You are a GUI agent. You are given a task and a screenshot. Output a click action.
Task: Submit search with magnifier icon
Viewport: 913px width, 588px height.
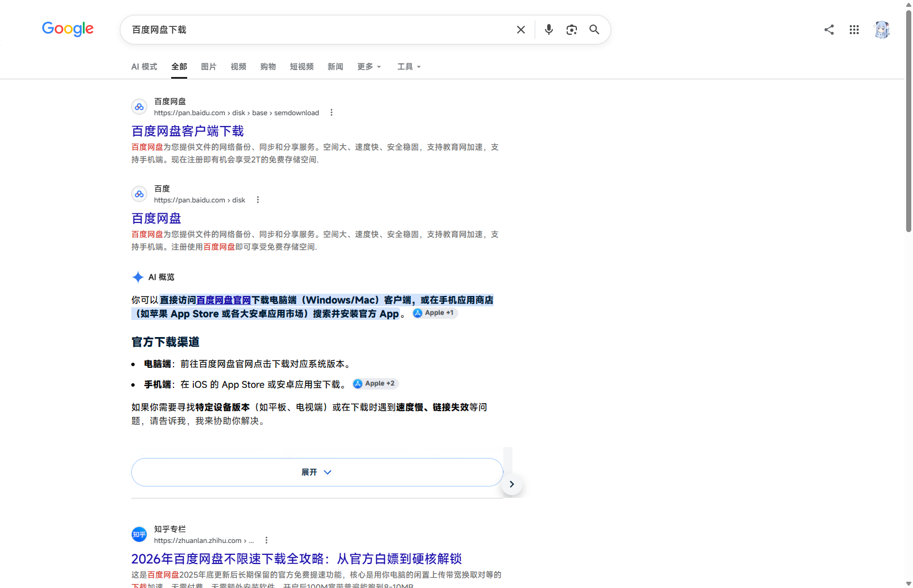pyautogui.click(x=595, y=30)
